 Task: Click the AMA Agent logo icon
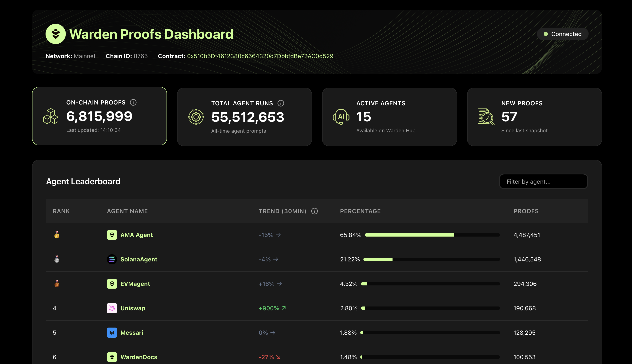(x=112, y=235)
